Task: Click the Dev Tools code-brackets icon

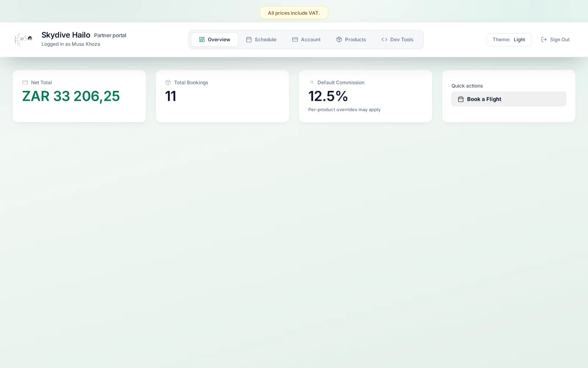Action: click(384, 39)
